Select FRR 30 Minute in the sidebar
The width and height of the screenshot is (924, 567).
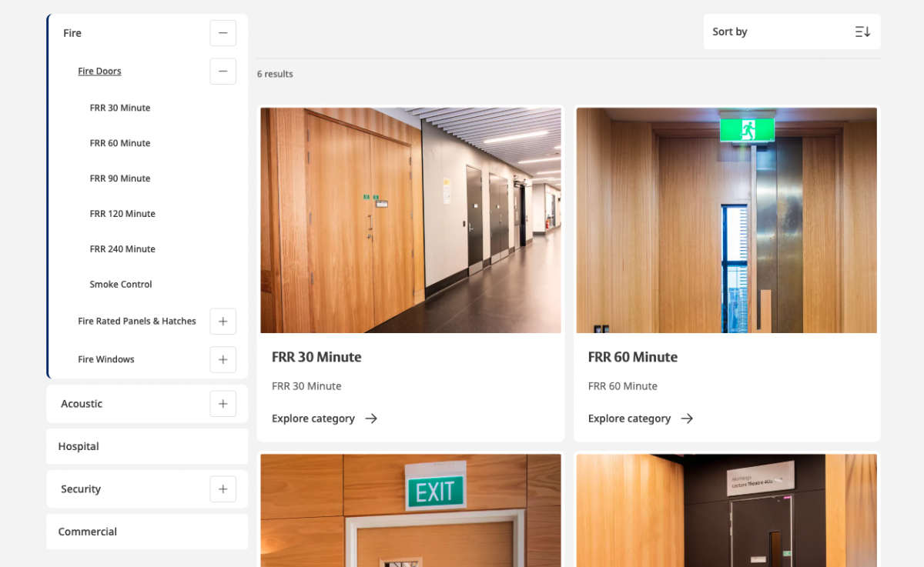point(119,108)
